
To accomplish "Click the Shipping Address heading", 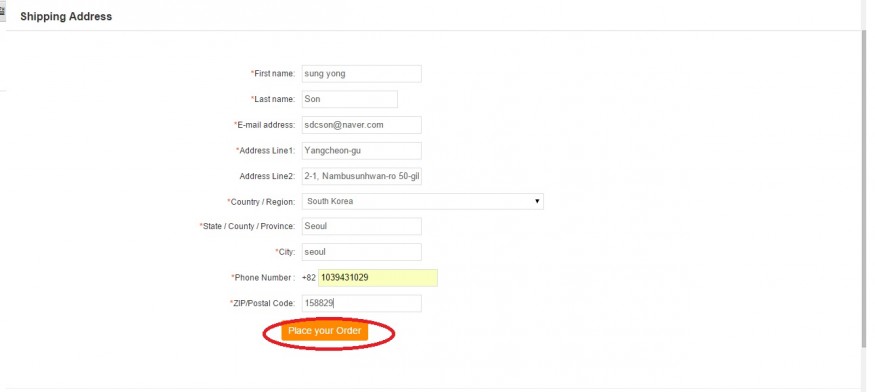I will coord(66,17).
